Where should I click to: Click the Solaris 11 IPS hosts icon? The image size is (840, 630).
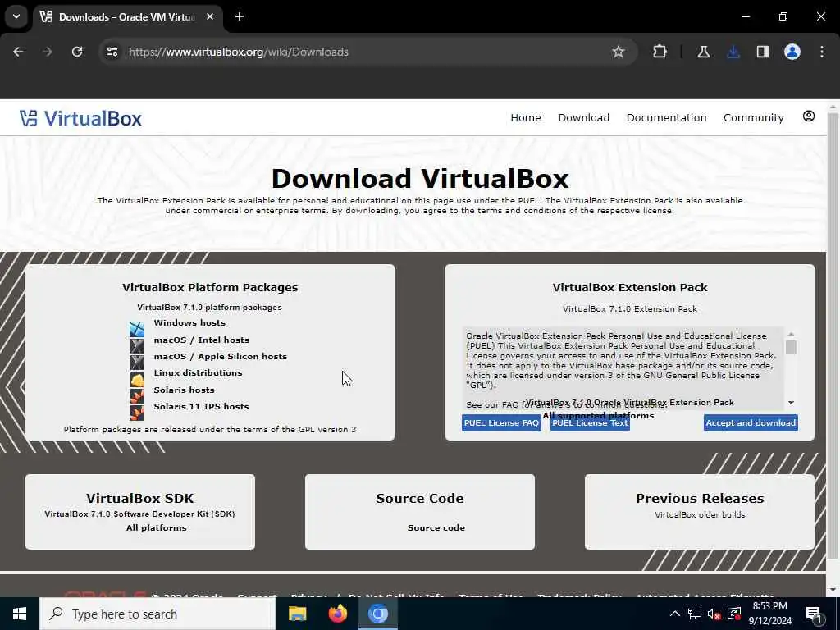click(137, 413)
